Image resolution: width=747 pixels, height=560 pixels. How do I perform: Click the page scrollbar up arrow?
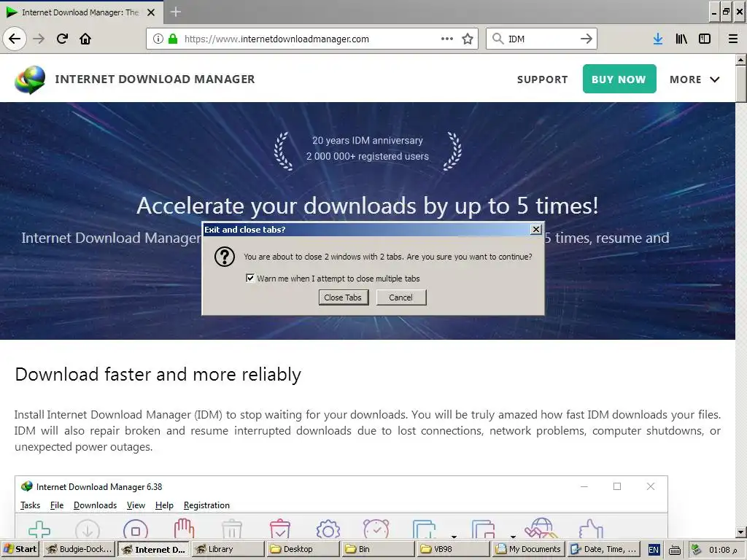[741, 60]
